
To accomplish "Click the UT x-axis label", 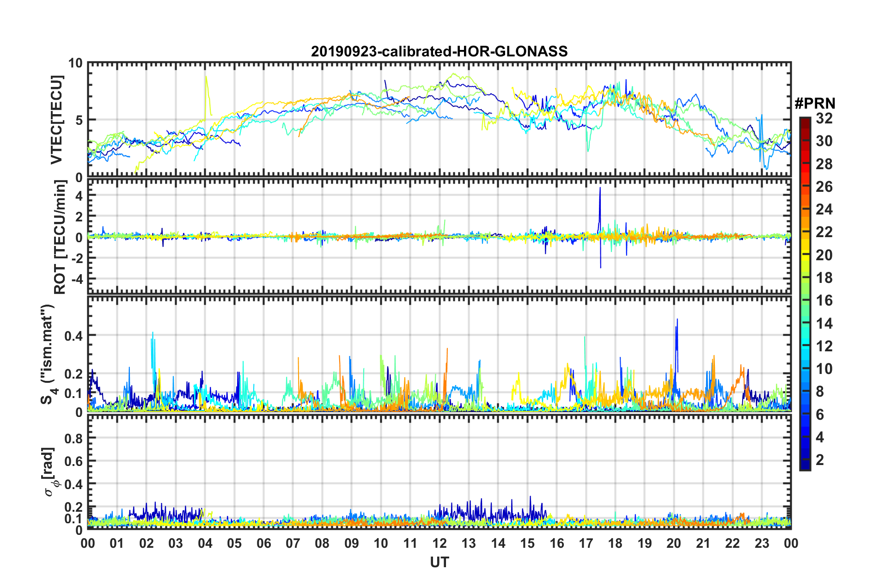I will pyautogui.click(x=439, y=562).
